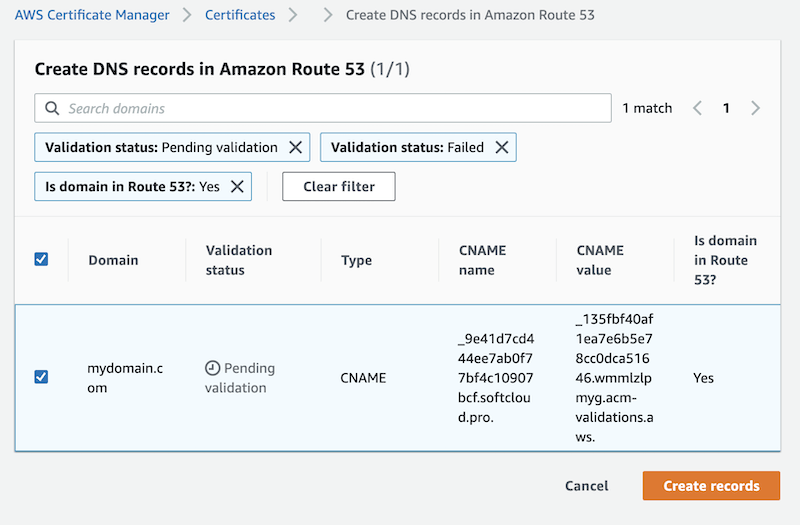The width and height of the screenshot is (800, 525).
Task: Click the Create records button
Action: (x=711, y=486)
